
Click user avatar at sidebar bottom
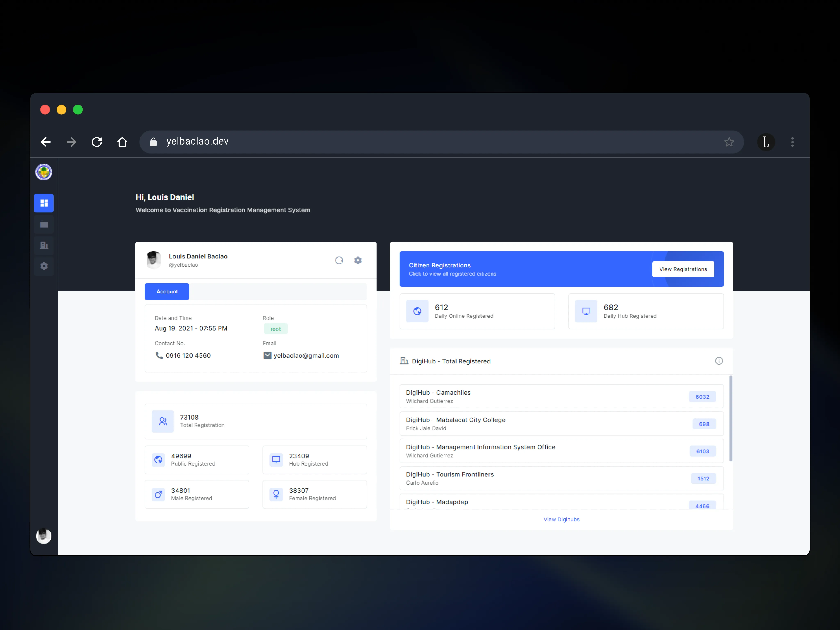click(x=44, y=536)
